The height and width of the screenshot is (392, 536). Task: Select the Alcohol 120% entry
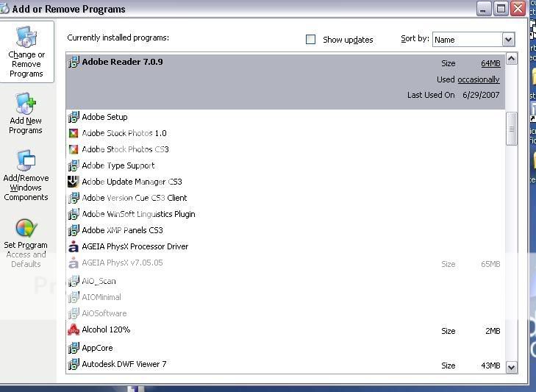pos(285,330)
